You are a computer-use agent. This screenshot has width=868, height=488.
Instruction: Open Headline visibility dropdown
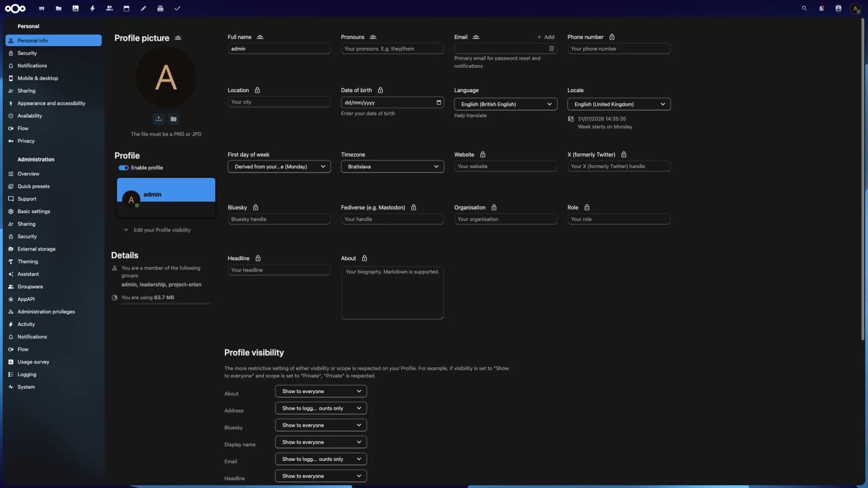coord(321,476)
